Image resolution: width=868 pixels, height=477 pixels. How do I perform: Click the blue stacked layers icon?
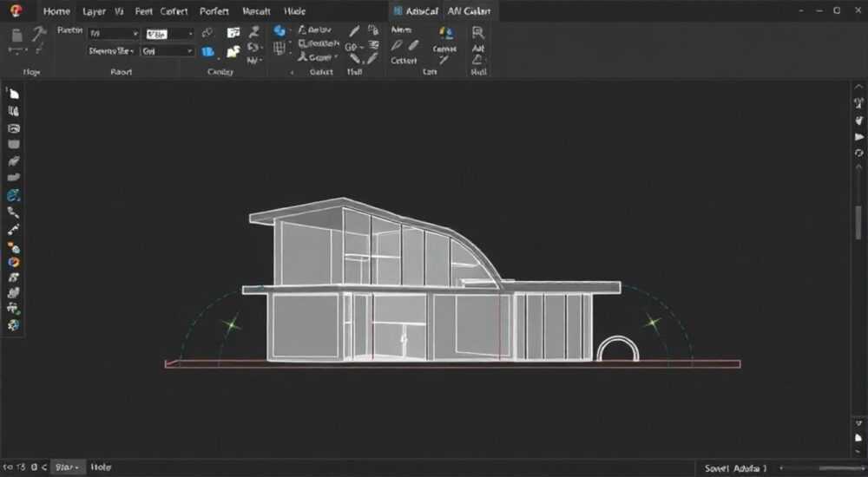pyautogui.click(x=207, y=52)
